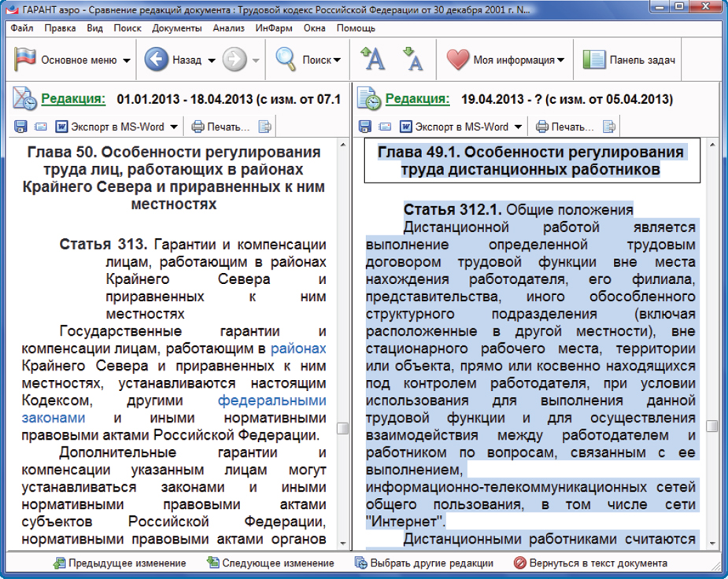Click the magnifier Search icon
The image size is (728, 579).
click(285, 60)
